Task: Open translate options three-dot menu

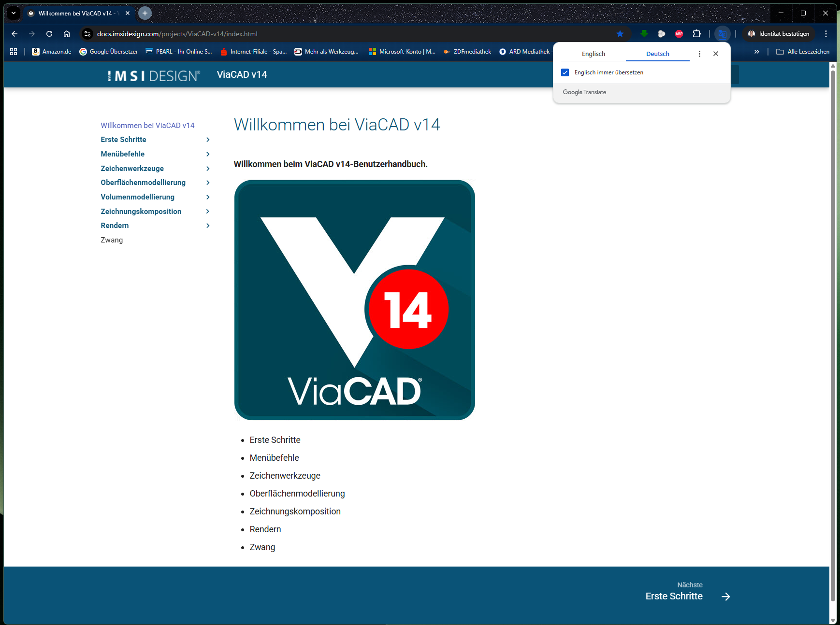Action: coord(699,54)
